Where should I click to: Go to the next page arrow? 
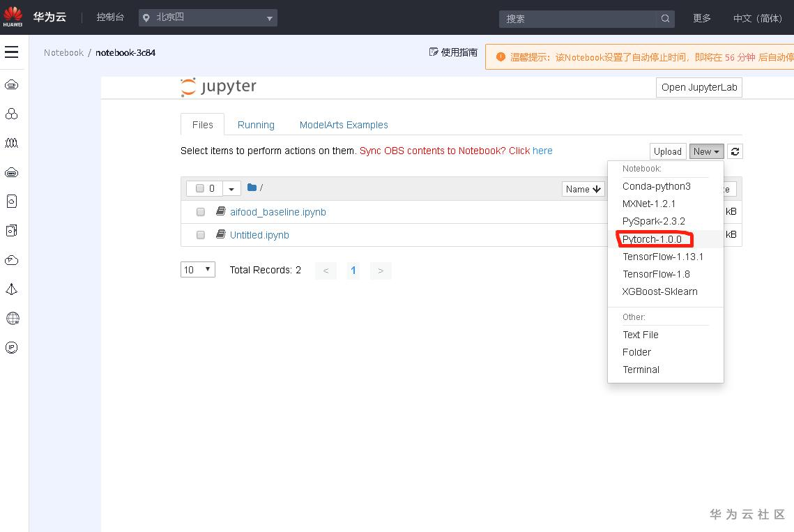381,271
